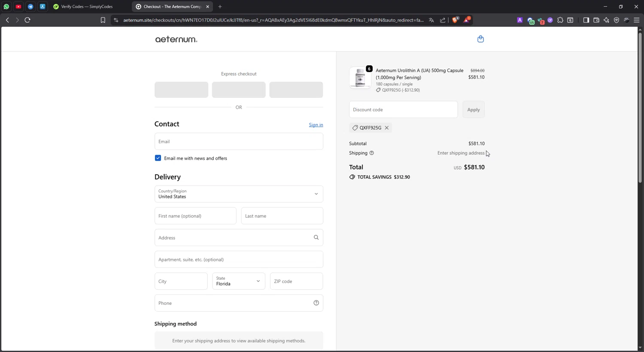Open the State dropdown showing Florida
Screen dimensions: 644x352
tap(239, 281)
